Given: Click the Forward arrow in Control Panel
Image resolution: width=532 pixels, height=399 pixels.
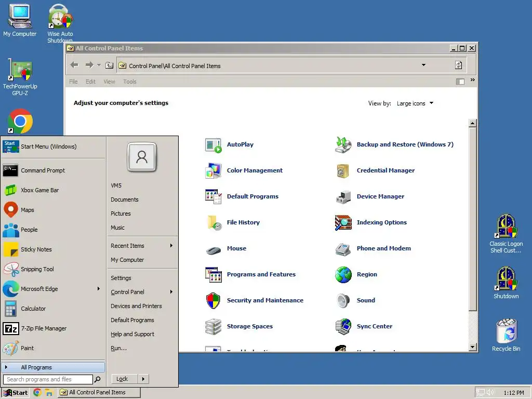Looking at the screenshot, I should pos(89,65).
